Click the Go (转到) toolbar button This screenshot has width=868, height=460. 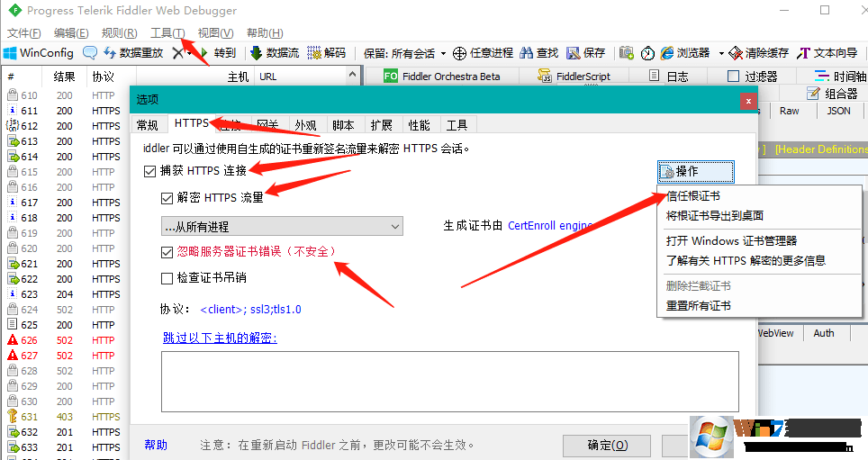point(219,53)
